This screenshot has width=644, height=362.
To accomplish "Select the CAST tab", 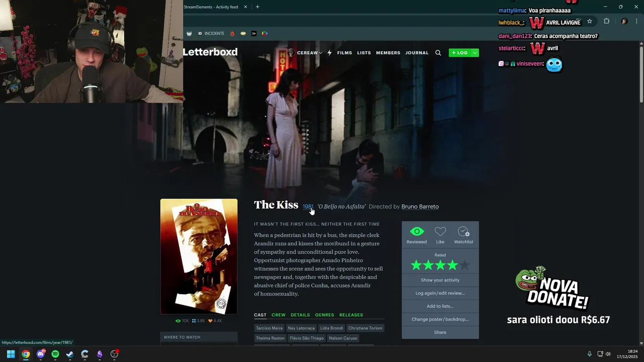I will tap(260, 315).
